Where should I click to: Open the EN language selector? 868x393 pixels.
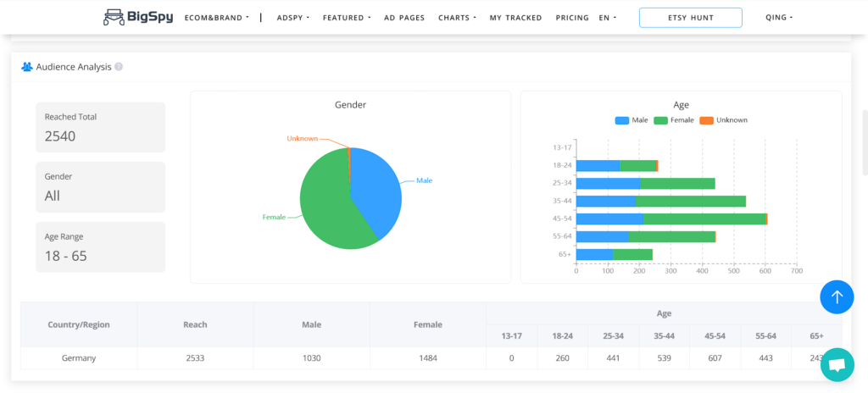tap(607, 18)
